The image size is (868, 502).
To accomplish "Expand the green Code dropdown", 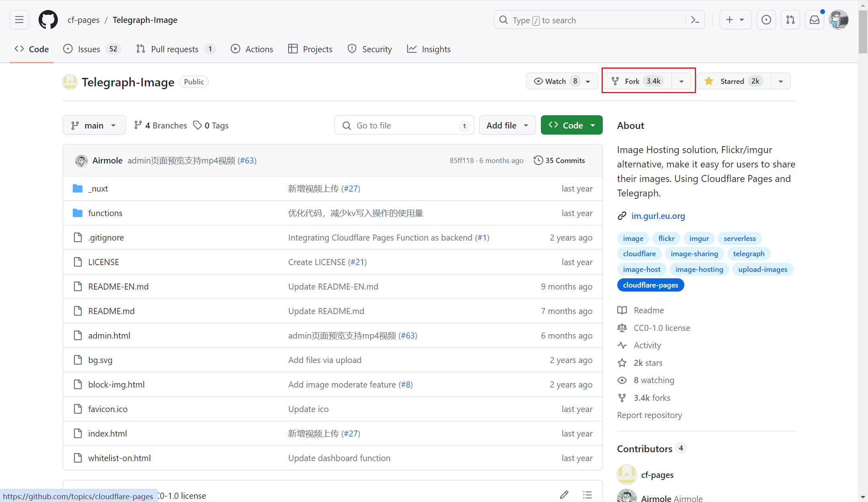I will [571, 125].
